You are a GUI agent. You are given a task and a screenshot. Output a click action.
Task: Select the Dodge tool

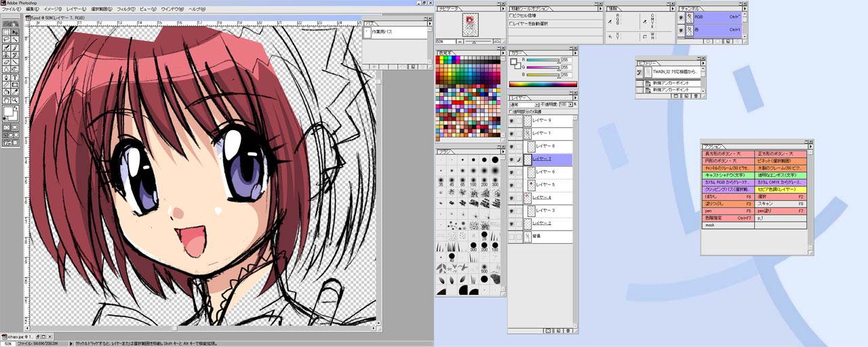[15, 70]
